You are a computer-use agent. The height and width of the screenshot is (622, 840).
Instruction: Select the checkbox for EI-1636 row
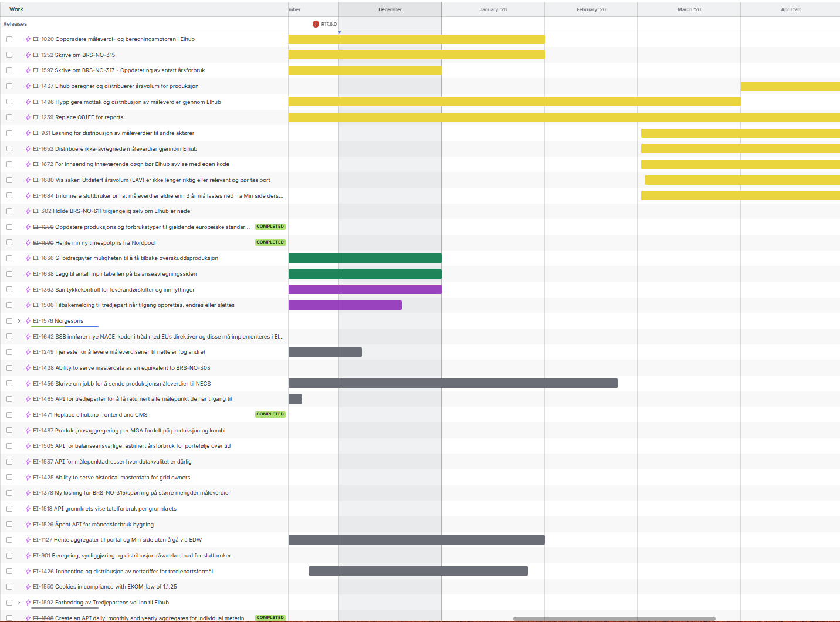(9, 258)
